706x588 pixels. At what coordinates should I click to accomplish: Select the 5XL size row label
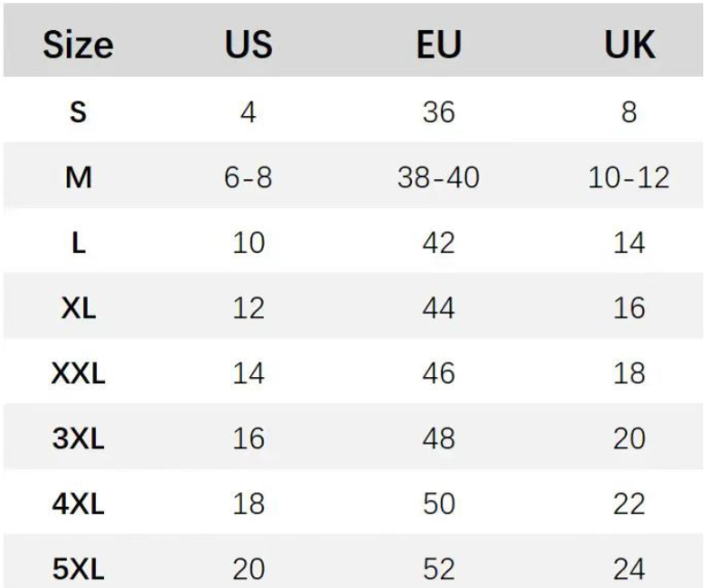pos(79,570)
